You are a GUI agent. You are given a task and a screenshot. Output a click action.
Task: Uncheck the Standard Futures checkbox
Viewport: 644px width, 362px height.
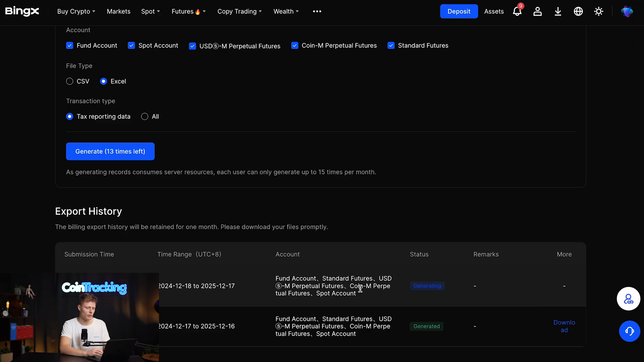point(391,46)
